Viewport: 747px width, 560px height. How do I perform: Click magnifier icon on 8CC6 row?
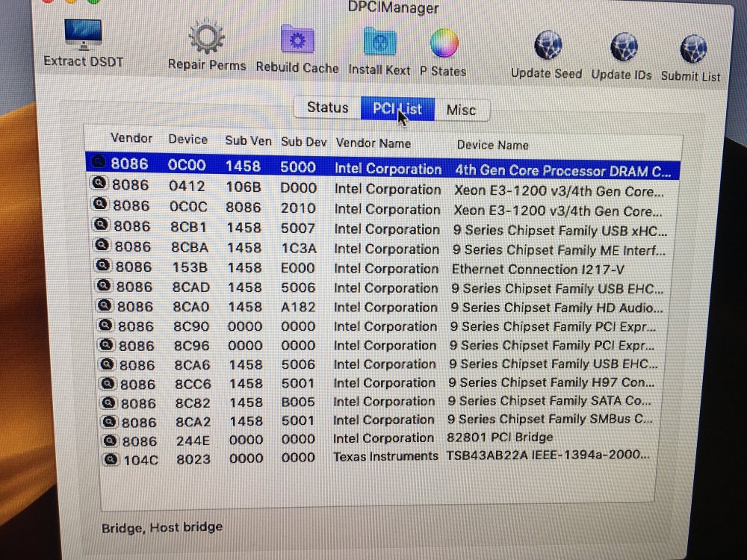108,383
